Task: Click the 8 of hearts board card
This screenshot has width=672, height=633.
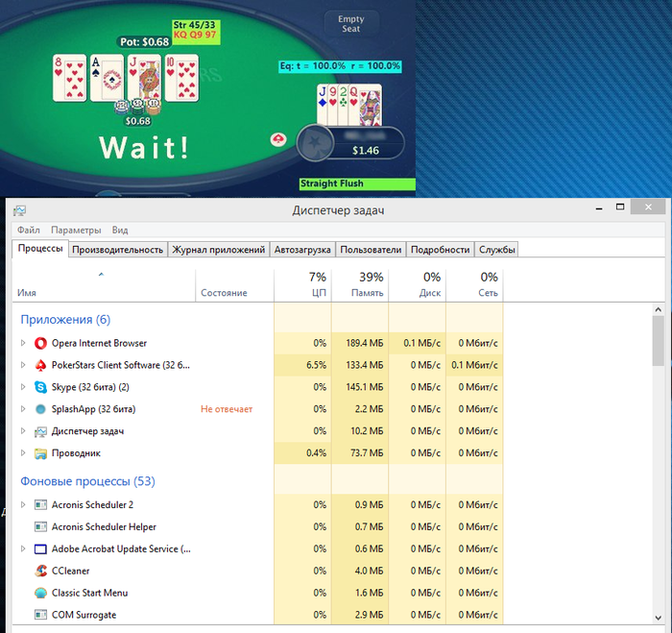Action: pyautogui.click(x=69, y=78)
